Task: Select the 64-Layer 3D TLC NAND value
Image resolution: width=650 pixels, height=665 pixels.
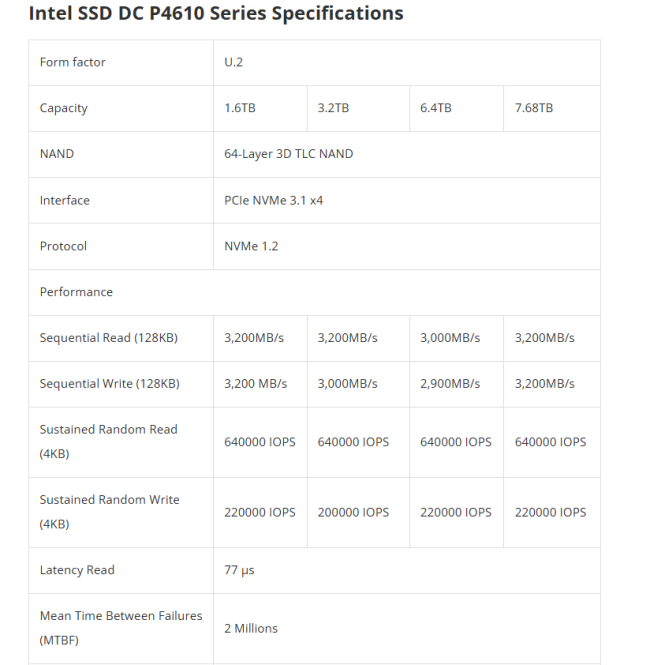Action: point(288,154)
